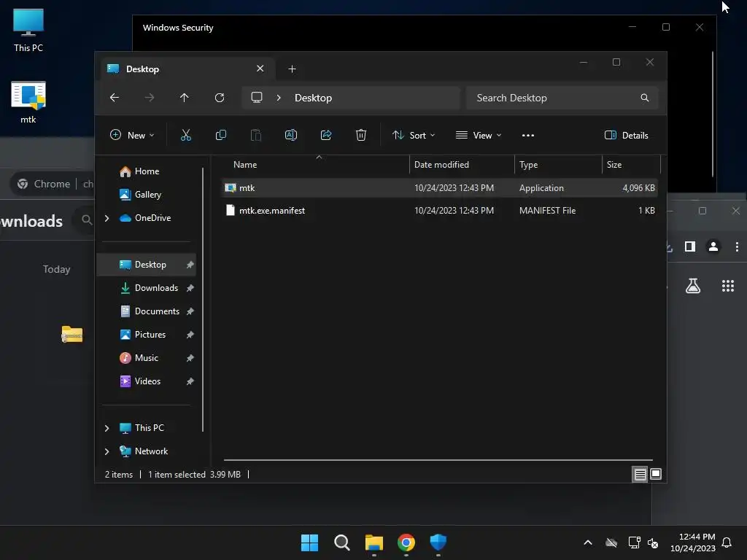The image size is (747, 560).
Task: Expand This PC tree node
Action: [x=107, y=428]
